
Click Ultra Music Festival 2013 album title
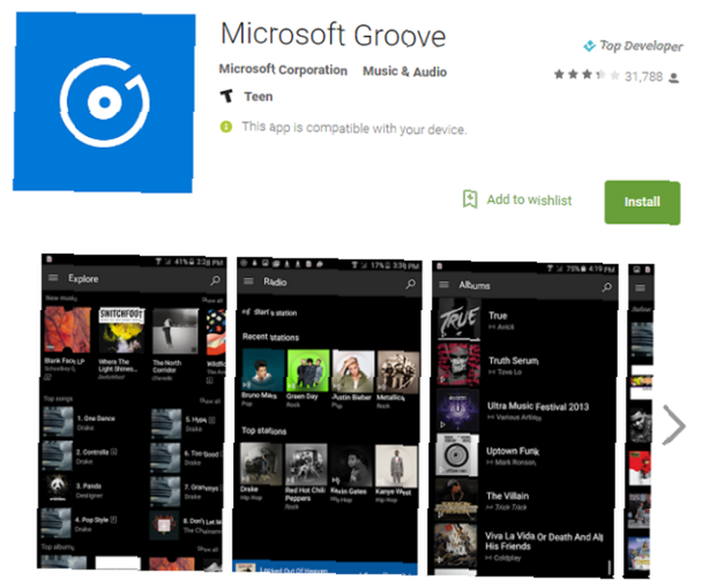[538, 406]
